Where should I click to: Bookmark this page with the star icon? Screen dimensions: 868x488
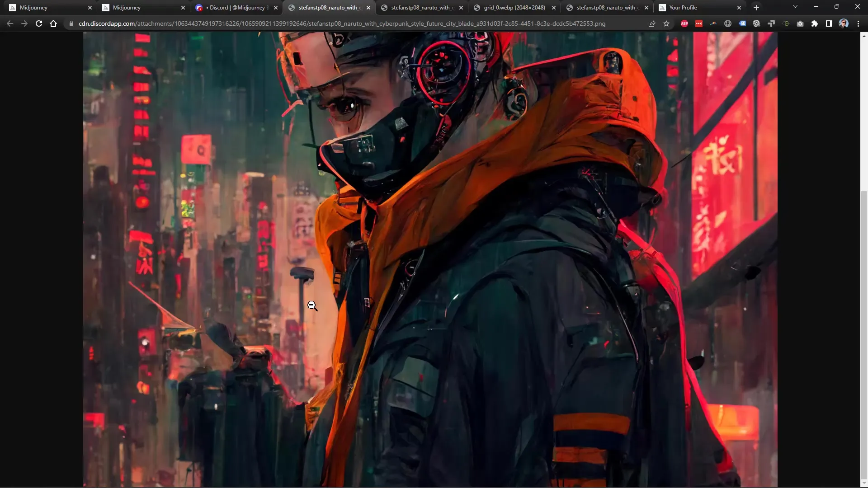point(666,23)
